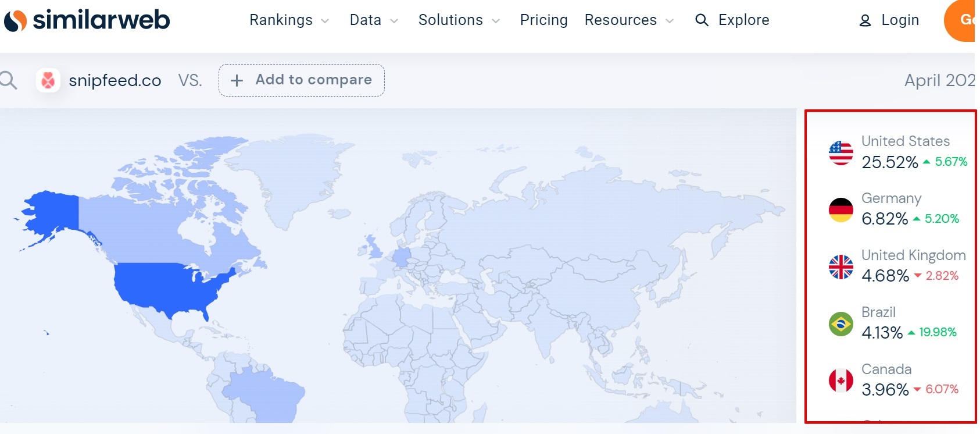
Task: Expand the Solutions chevron arrow
Action: coord(496,21)
